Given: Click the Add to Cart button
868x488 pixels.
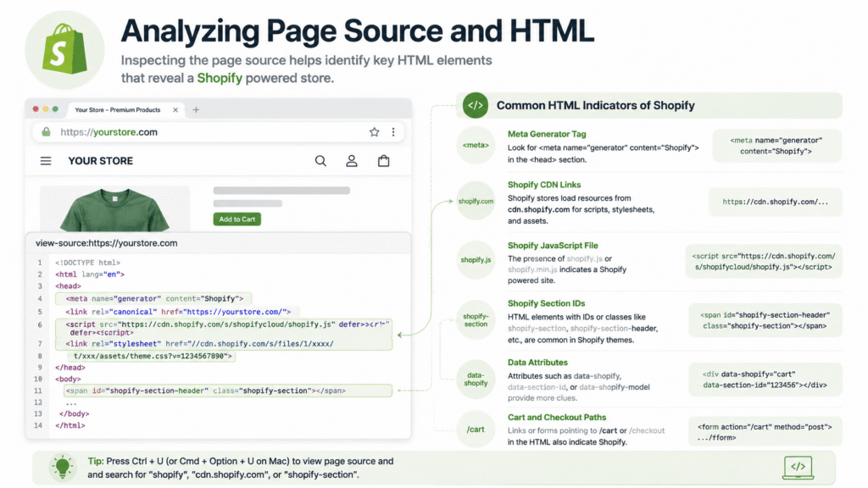Looking at the screenshot, I should pyautogui.click(x=237, y=219).
